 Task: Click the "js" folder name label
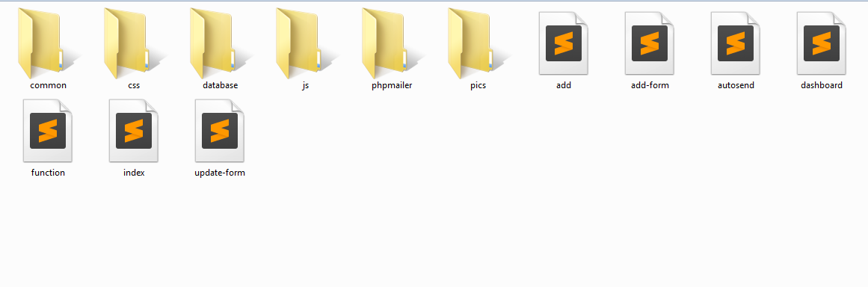click(x=306, y=86)
